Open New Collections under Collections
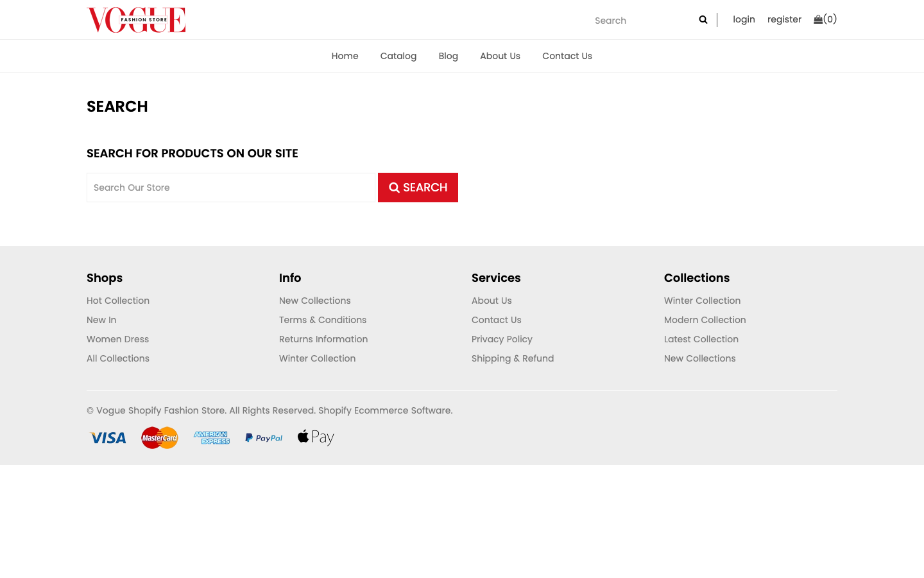924x578 pixels. click(x=700, y=358)
